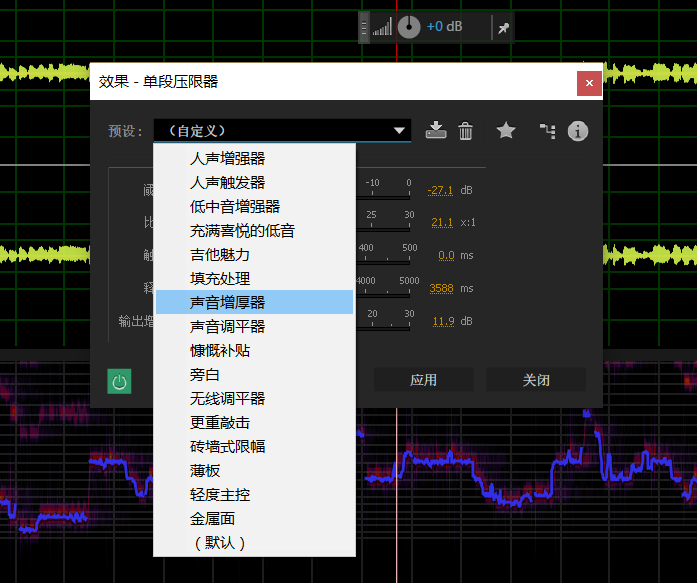The image size is (697, 583).
Task: Choose 更重敲击 preset
Action: tap(254, 423)
